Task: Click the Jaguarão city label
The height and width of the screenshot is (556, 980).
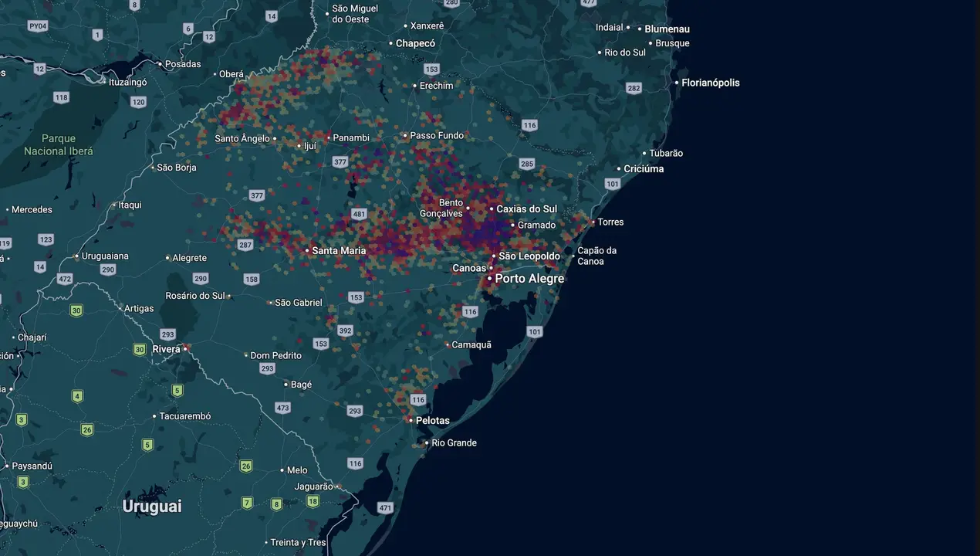Action: [313, 486]
